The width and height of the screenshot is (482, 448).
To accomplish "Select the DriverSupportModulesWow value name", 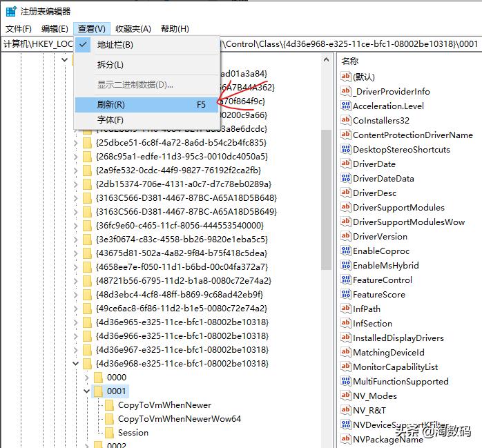I will (409, 222).
